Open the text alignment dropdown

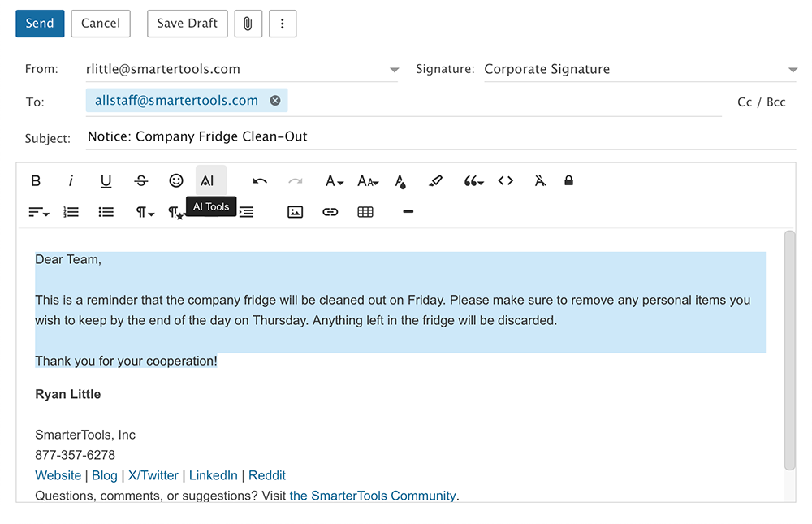pyautogui.click(x=39, y=212)
